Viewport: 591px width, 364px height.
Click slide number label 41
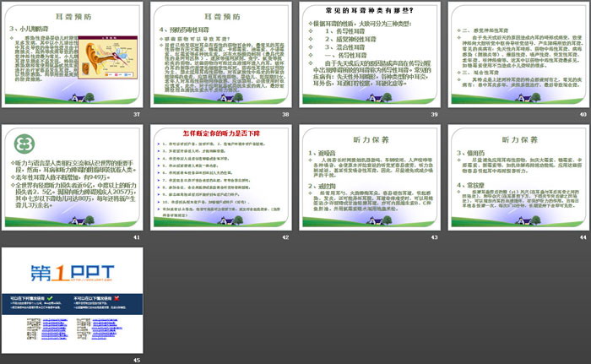click(x=137, y=237)
